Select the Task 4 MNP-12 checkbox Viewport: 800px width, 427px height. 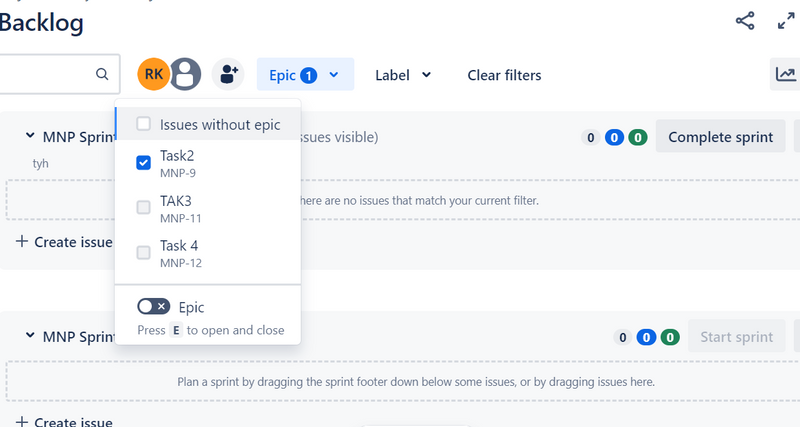pos(144,252)
